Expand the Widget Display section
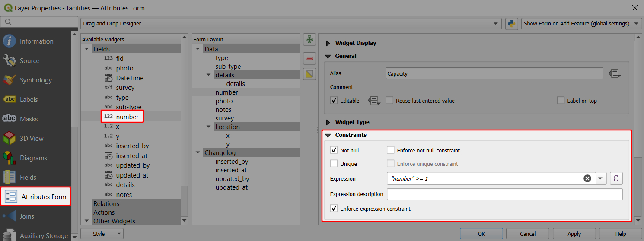 [x=327, y=43]
